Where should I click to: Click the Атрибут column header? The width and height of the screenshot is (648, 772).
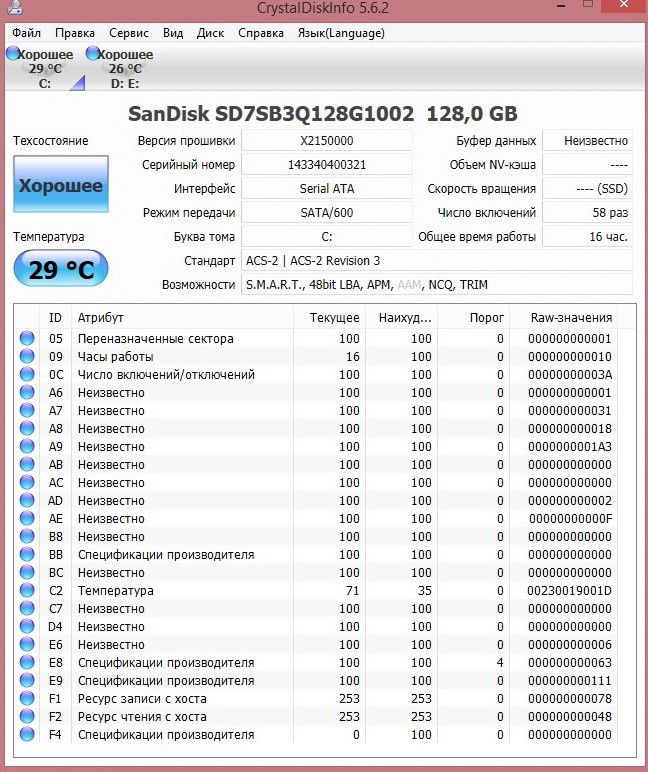182,318
